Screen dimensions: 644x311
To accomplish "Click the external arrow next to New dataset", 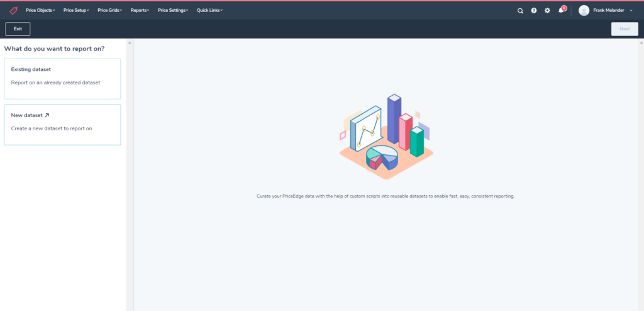I will point(47,116).
